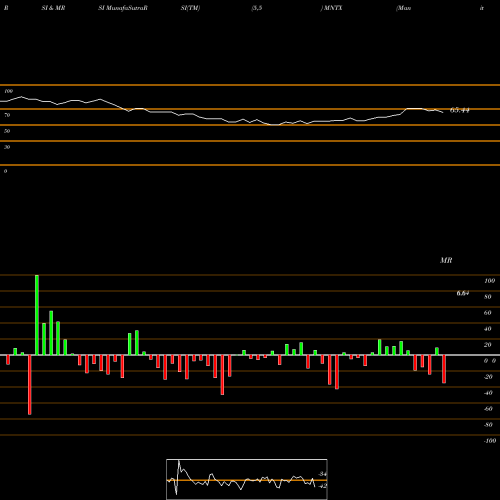The image size is (500, 500).
Task: Click the RSI axis label 0 on left
Action: tap(5, 171)
